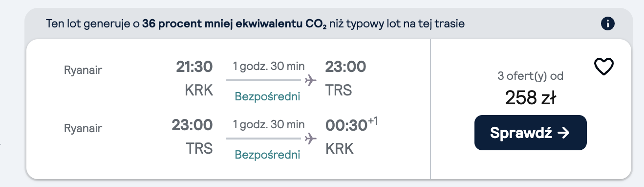Image resolution: width=644 pixels, height=187 pixels.
Task: Click outbound 1 godz. 30 min duration
Action: 268,66
